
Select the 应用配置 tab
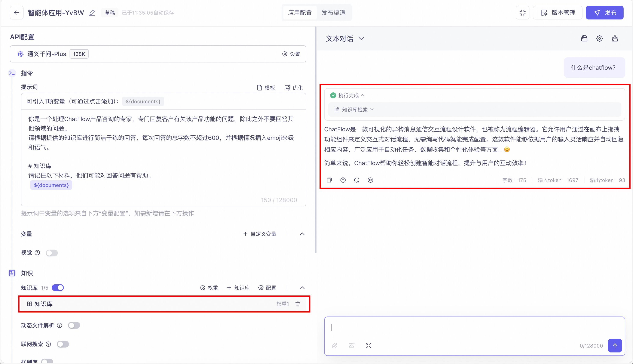[300, 13]
